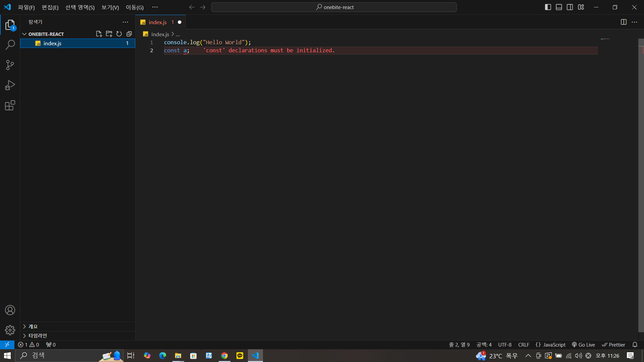Open the 선택 영역(S) menu
Screen dimensions: 644x362
point(80,7)
